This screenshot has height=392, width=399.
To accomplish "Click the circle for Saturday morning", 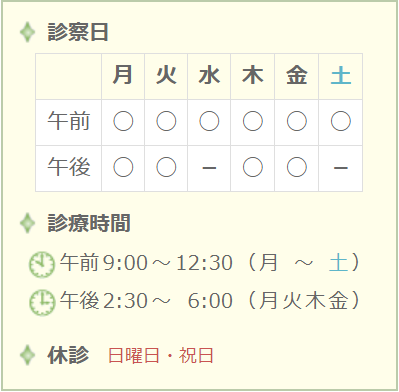I will [341, 121].
